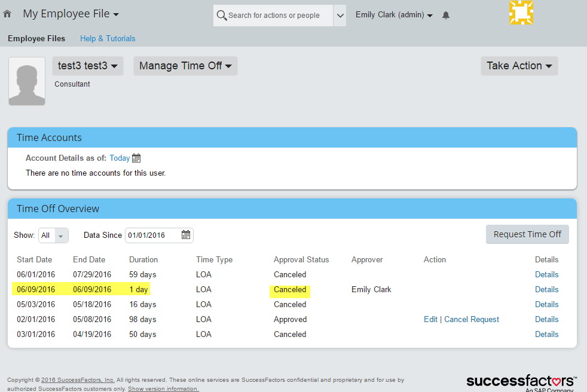
Task: Select the Employee Files tab
Action: [36, 39]
